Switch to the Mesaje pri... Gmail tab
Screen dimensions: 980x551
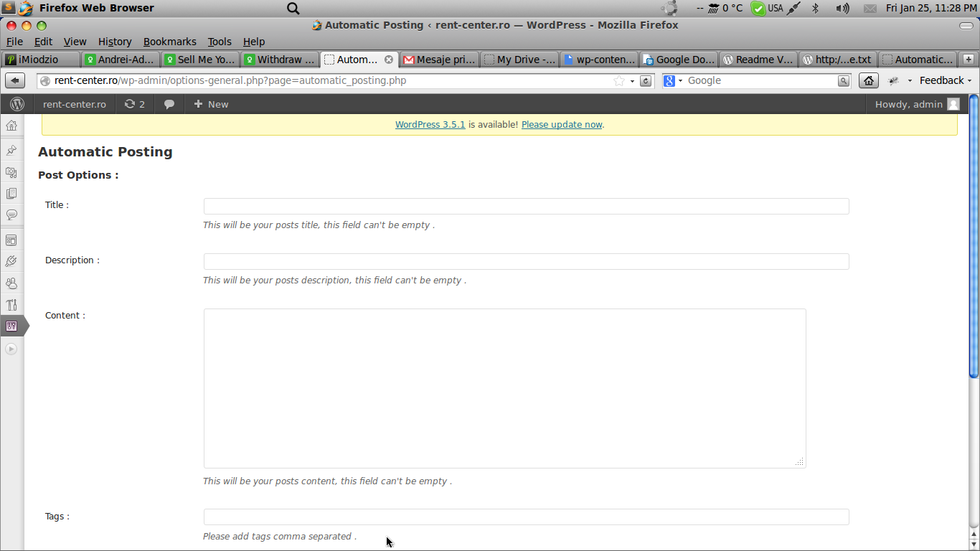pos(439,60)
